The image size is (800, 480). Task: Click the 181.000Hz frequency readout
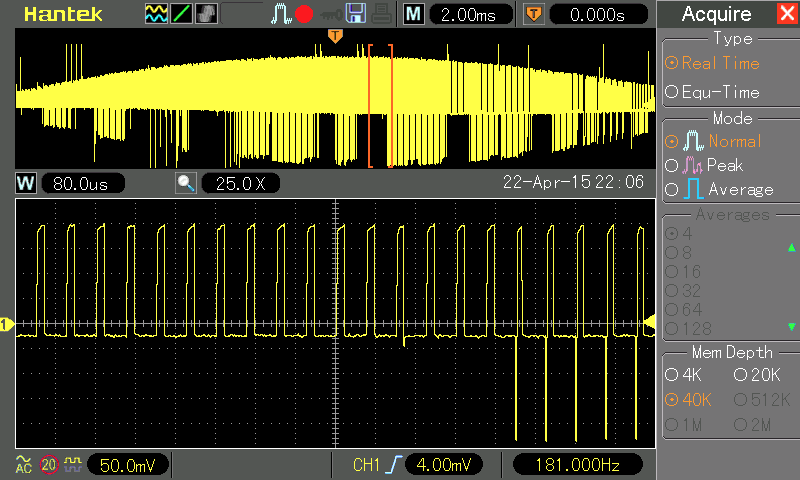point(577,465)
